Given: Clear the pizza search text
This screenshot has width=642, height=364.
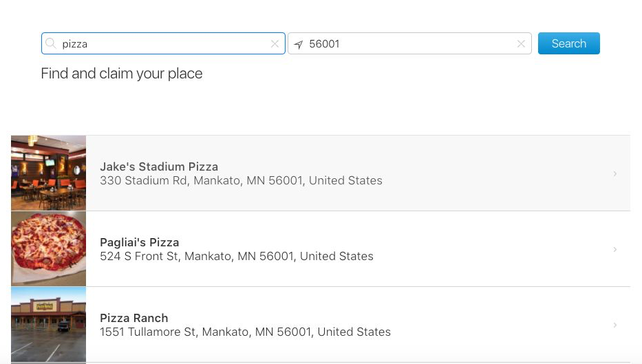Looking at the screenshot, I should point(275,44).
